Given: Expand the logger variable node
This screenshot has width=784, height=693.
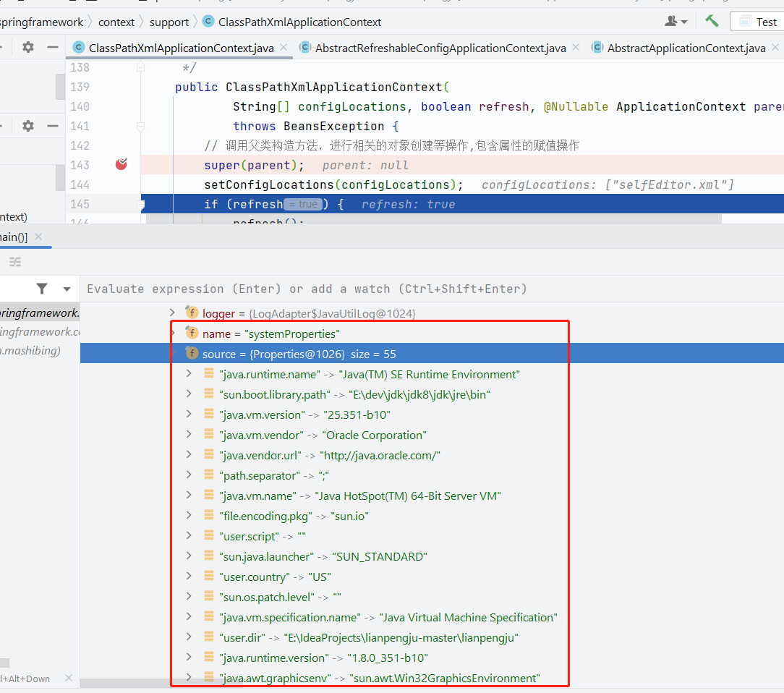Looking at the screenshot, I should point(171,313).
